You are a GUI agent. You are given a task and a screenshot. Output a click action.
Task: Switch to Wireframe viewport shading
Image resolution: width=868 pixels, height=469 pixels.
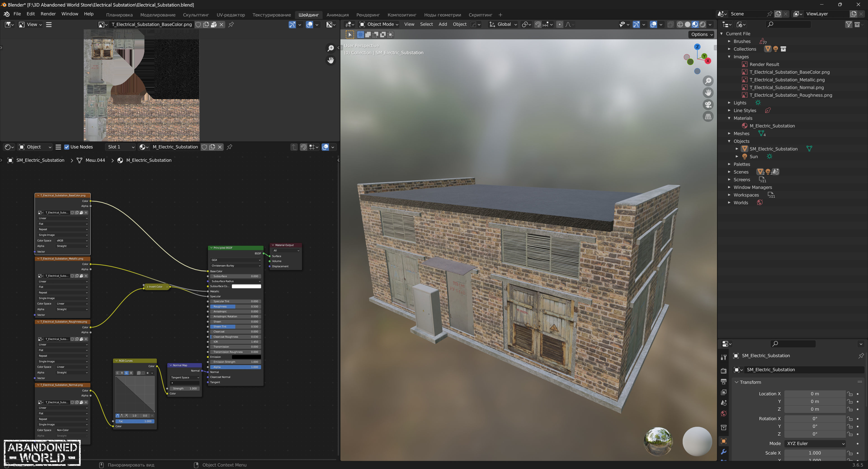(680, 24)
